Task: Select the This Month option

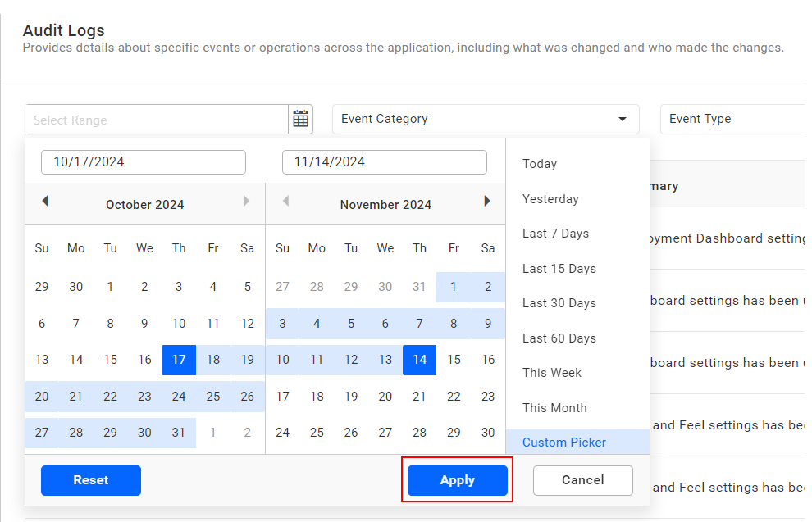Action: coord(555,407)
